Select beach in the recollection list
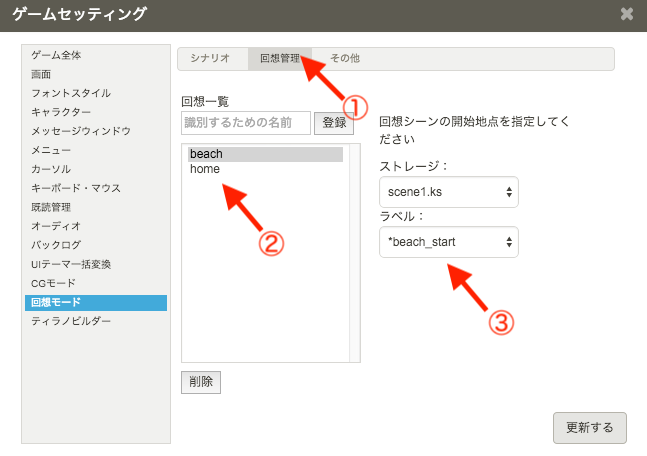 pyautogui.click(x=265, y=154)
